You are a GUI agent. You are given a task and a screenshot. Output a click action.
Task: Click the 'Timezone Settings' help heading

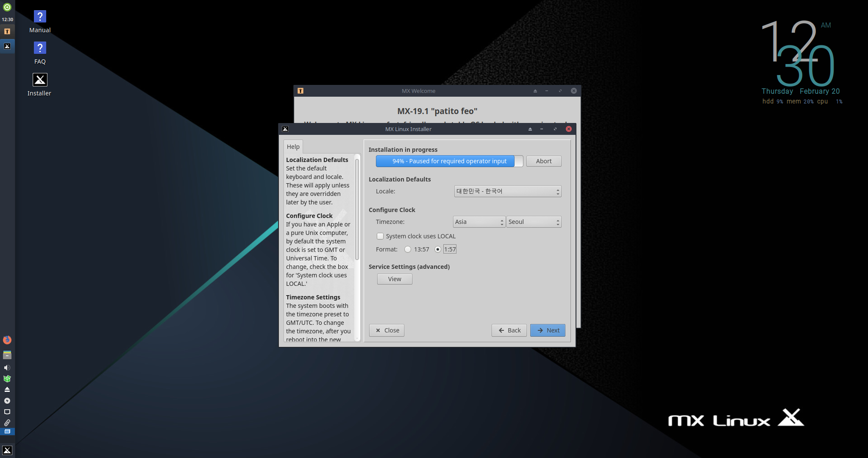pos(313,297)
